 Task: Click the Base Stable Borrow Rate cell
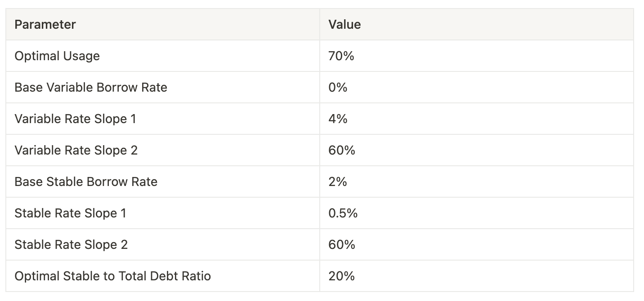[x=163, y=181]
